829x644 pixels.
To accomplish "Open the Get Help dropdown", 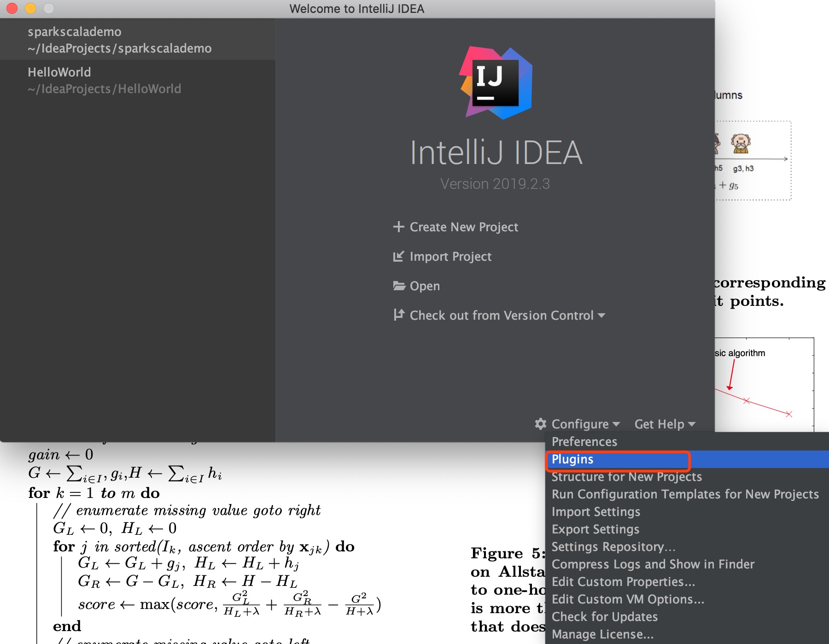I will tap(664, 424).
